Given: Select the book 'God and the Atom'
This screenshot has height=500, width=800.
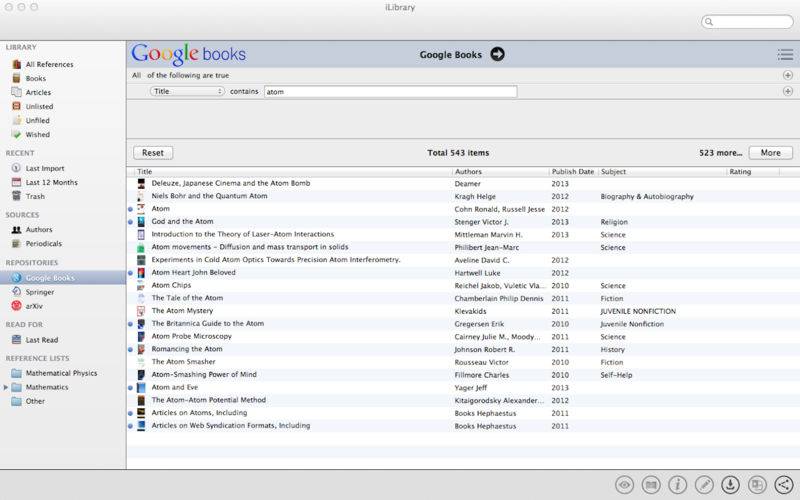Looking at the screenshot, I should tap(463, 222).
